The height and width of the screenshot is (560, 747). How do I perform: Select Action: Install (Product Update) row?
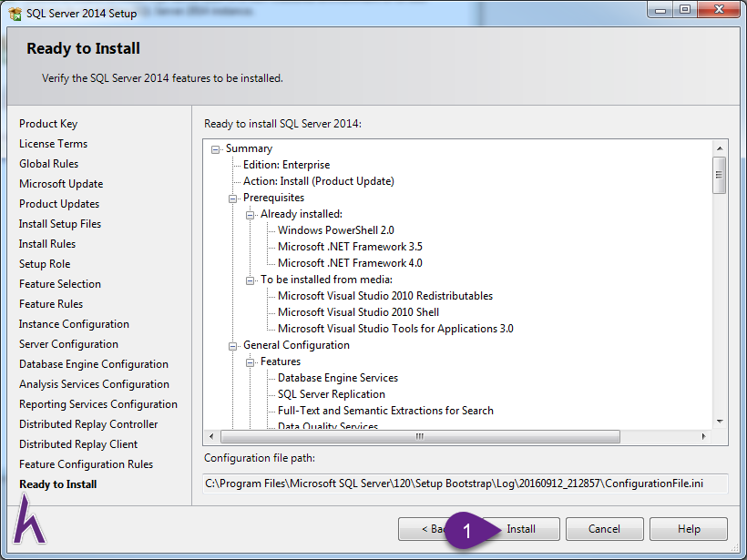point(319,181)
